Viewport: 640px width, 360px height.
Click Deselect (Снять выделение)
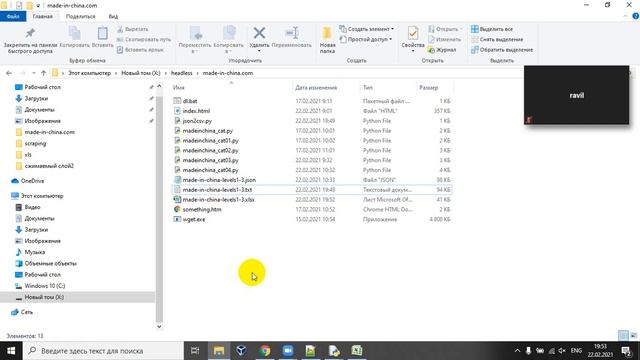tap(497, 39)
